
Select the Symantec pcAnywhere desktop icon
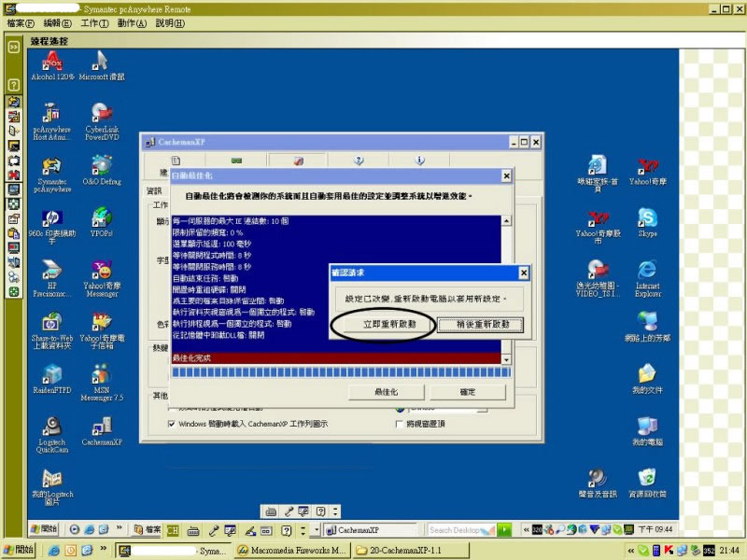coord(52,175)
